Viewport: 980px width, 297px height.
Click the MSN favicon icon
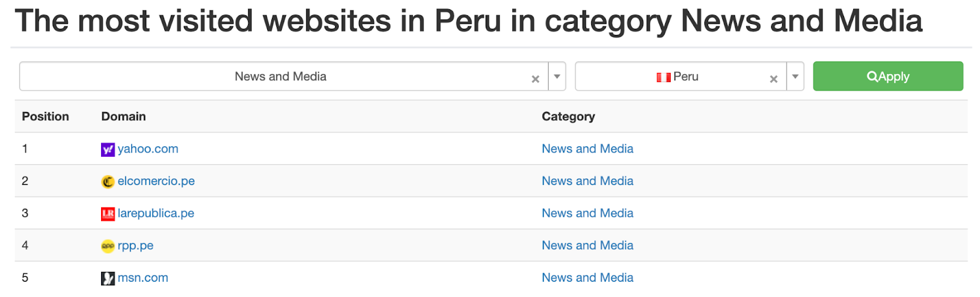pyautogui.click(x=108, y=279)
